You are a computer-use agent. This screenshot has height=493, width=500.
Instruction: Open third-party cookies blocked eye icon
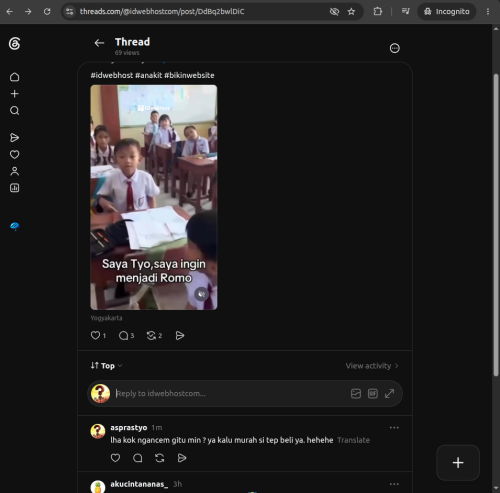(334, 12)
